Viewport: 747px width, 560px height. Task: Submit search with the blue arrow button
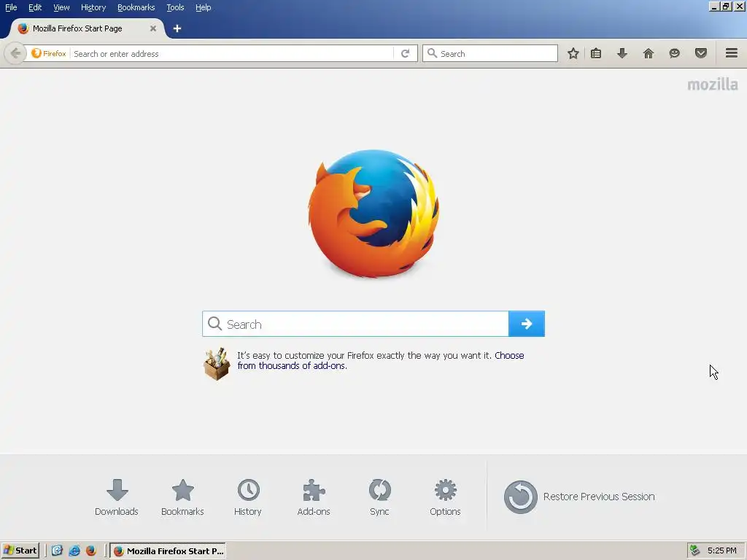[x=527, y=324]
